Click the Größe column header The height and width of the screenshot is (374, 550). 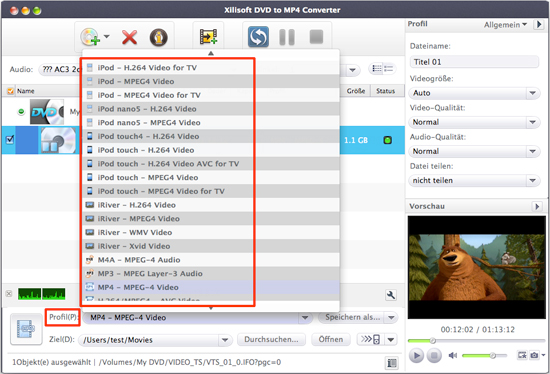356,91
